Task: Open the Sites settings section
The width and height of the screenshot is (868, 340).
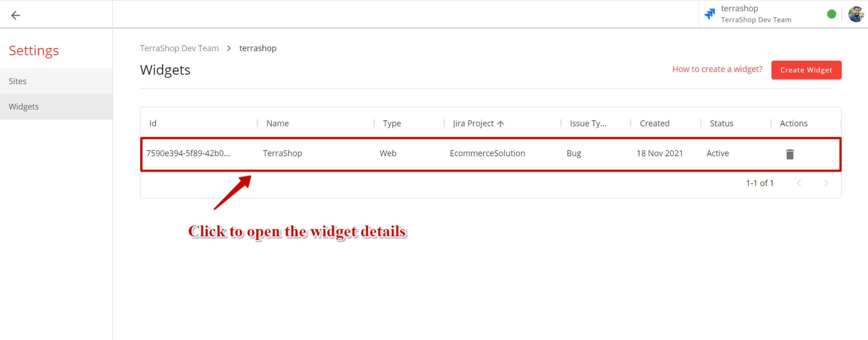Action: [x=18, y=81]
